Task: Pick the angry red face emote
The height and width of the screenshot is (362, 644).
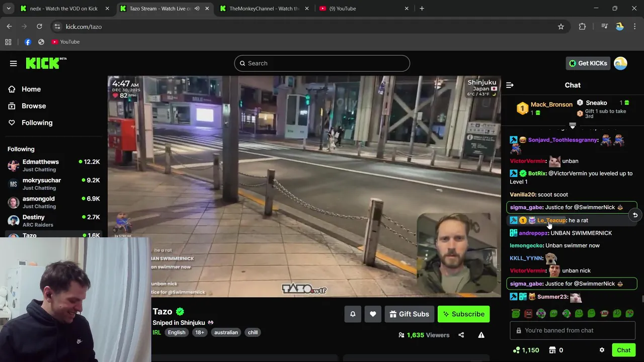Action: [528, 314]
